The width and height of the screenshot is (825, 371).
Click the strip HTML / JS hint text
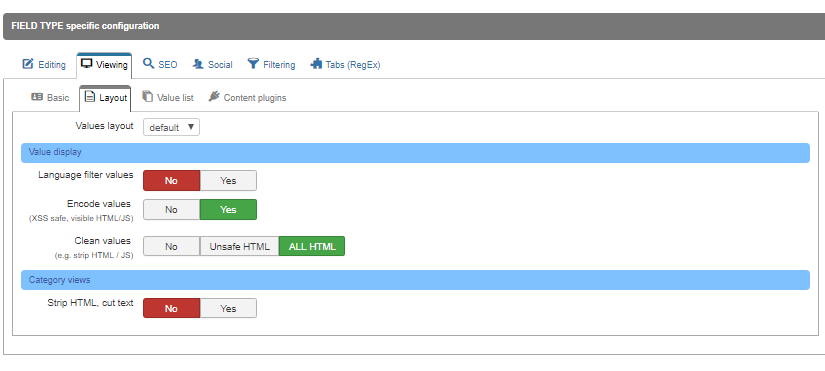(94, 255)
